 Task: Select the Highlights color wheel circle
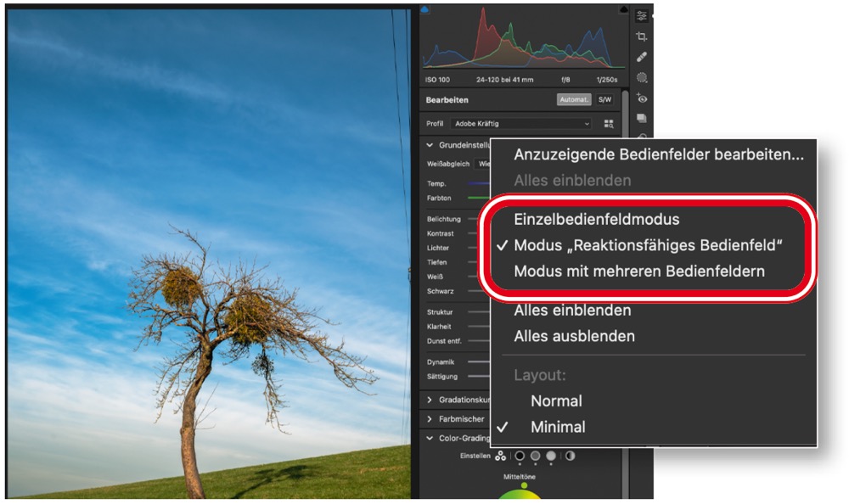(x=551, y=456)
